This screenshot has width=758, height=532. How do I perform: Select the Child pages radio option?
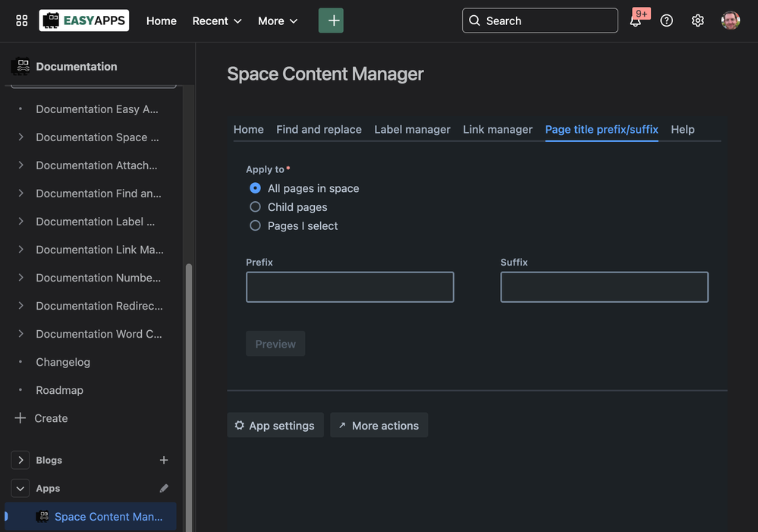[255, 207]
